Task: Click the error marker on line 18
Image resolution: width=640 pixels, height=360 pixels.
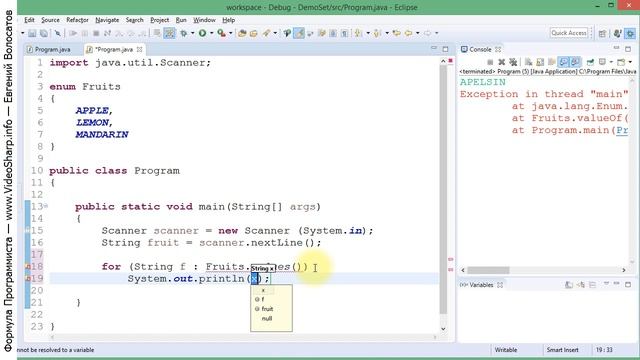Action: click(x=28, y=267)
